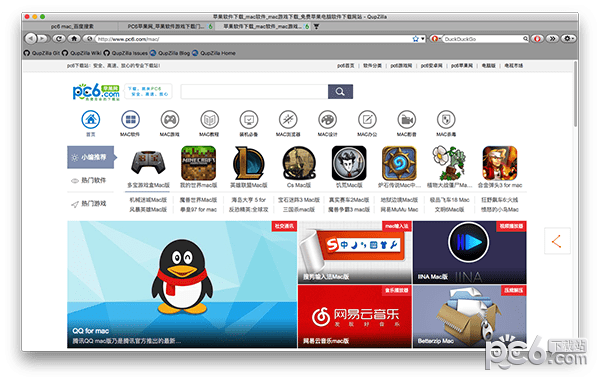600x382 pixels.
Task: Click the '拳皇97 for mac' link
Action: (198, 210)
